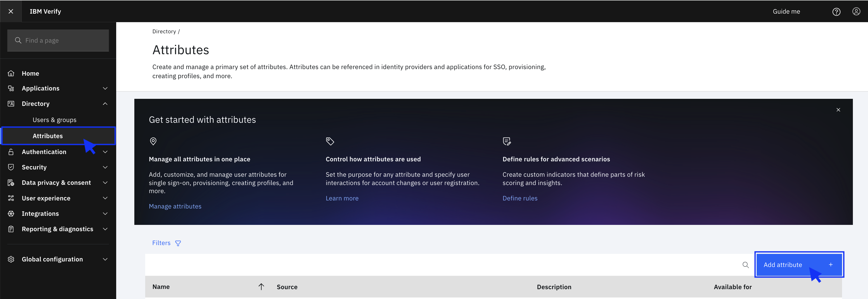868x299 pixels.
Task: Click the Directory breadcrumb link
Action: click(164, 31)
